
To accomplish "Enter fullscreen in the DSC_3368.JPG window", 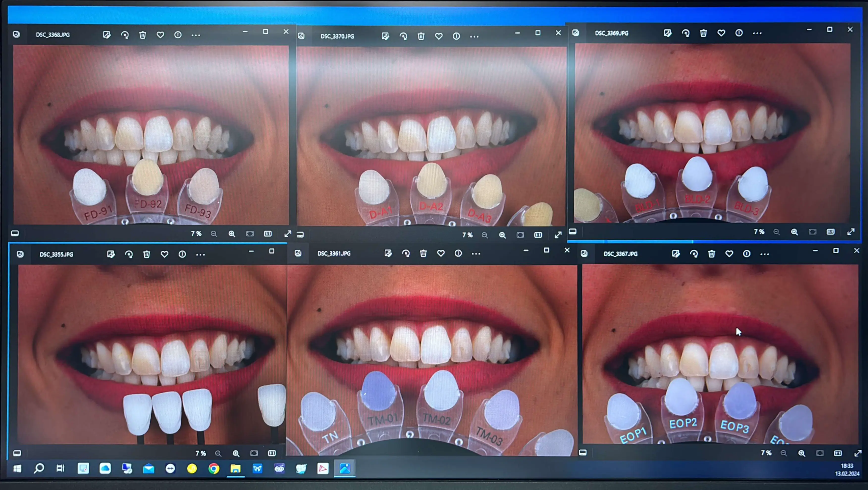I will coord(288,234).
